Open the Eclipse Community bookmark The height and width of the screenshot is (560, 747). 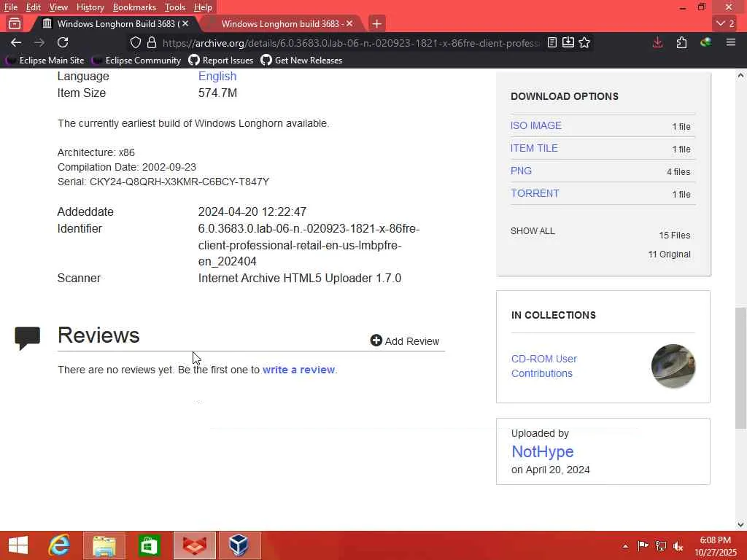coord(136,61)
